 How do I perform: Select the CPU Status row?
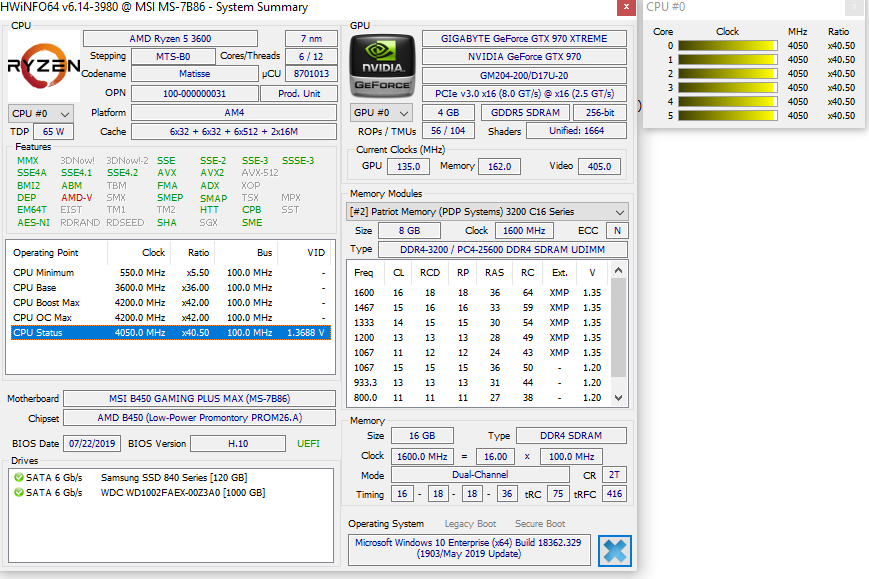(x=171, y=332)
